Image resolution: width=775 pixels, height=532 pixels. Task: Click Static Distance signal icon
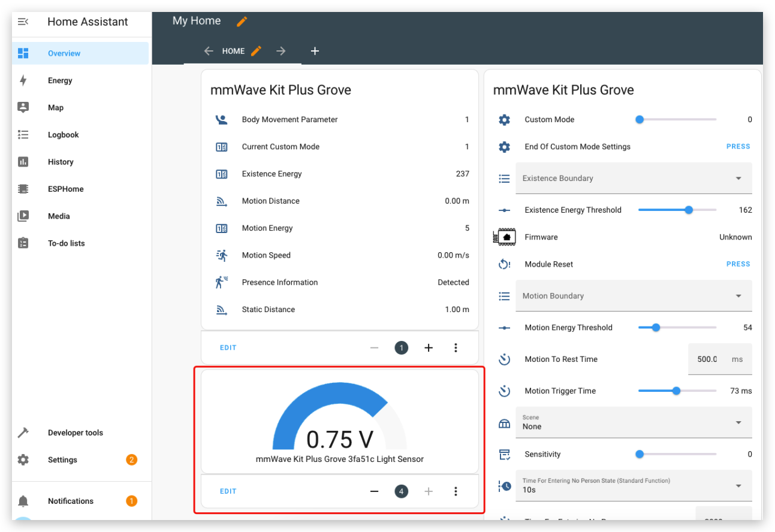[x=221, y=310]
